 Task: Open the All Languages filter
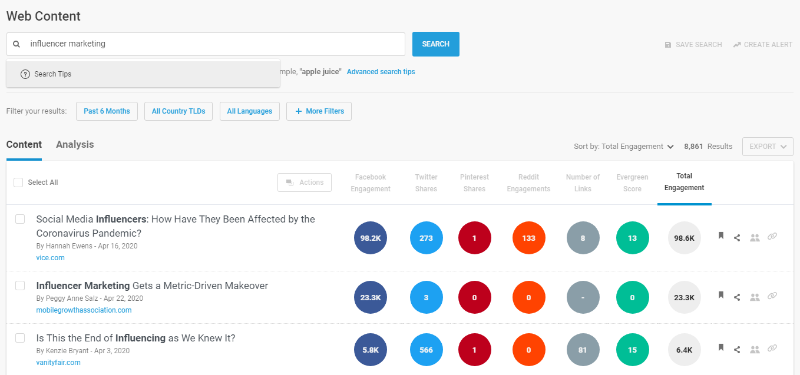(249, 111)
